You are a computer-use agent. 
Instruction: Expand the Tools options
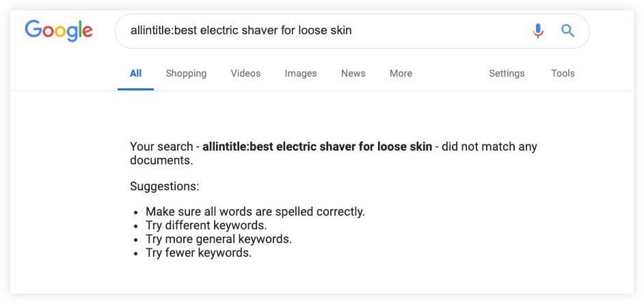[563, 74]
